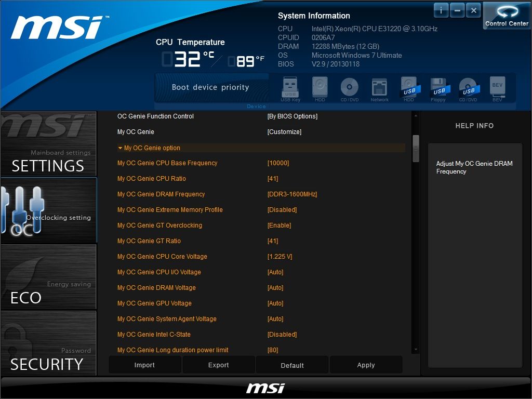Select the My OC Genie GPU Voltage label
Screen dimensions: 532x399
[x=154, y=303]
